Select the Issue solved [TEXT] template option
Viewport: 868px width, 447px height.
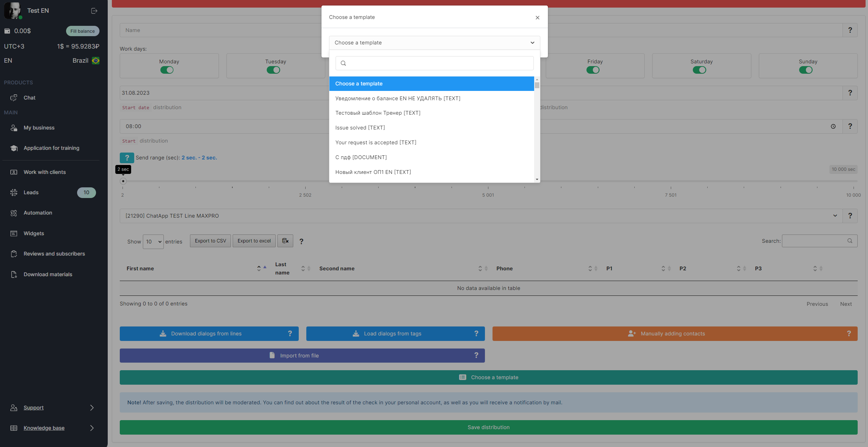(x=360, y=128)
